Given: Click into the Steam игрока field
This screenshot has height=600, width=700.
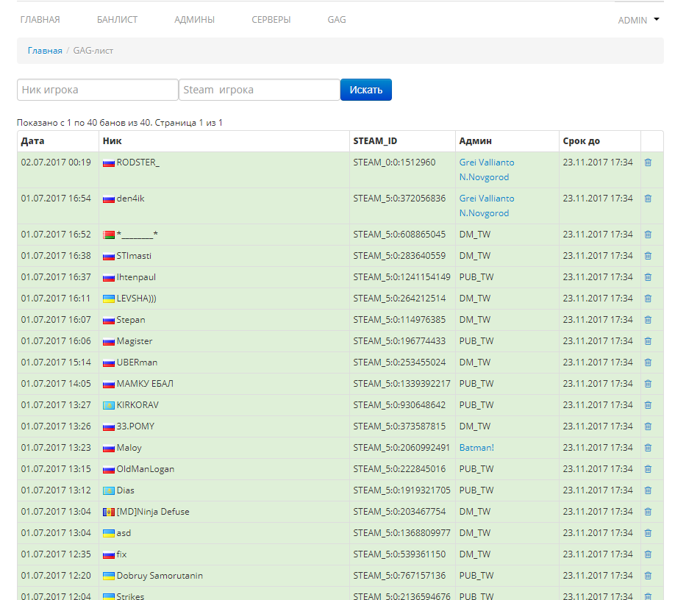Looking at the screenshot, I should coord(260,90).
